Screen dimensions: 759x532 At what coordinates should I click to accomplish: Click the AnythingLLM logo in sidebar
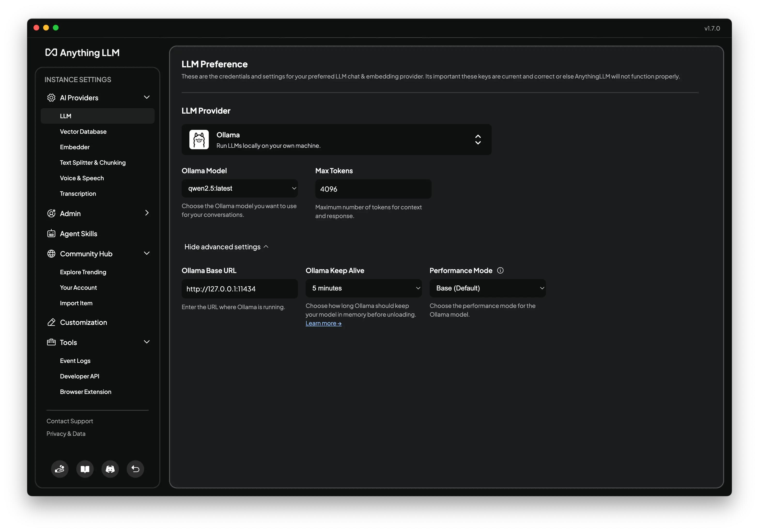[x=82, y=53]
